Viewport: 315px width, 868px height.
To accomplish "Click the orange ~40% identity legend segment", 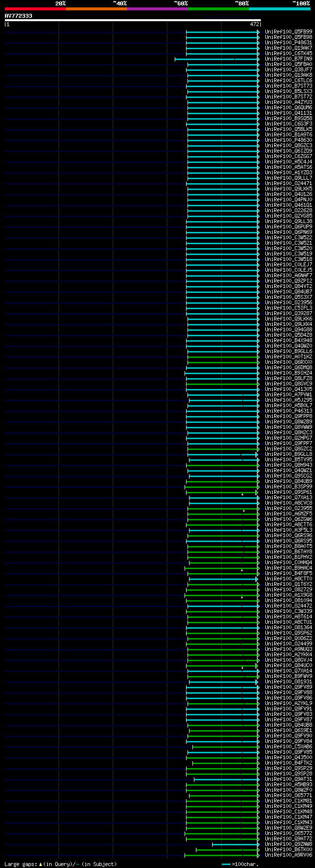I will [96, 8].
